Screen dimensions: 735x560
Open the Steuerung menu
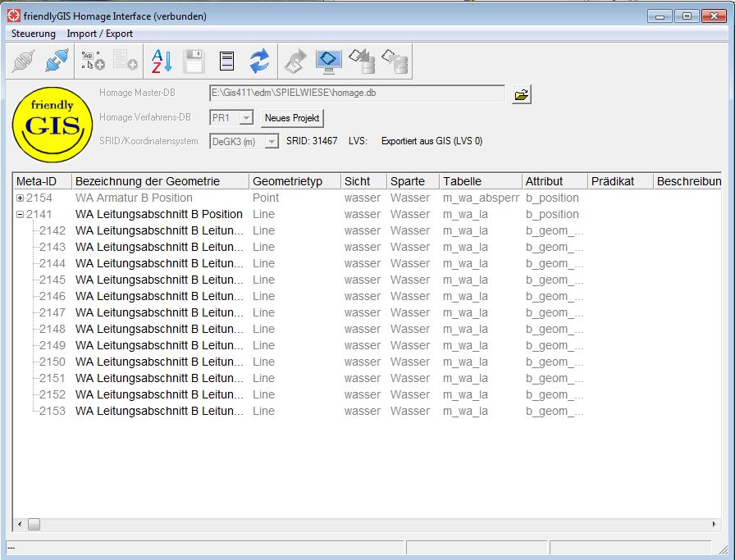pos(34,34)
